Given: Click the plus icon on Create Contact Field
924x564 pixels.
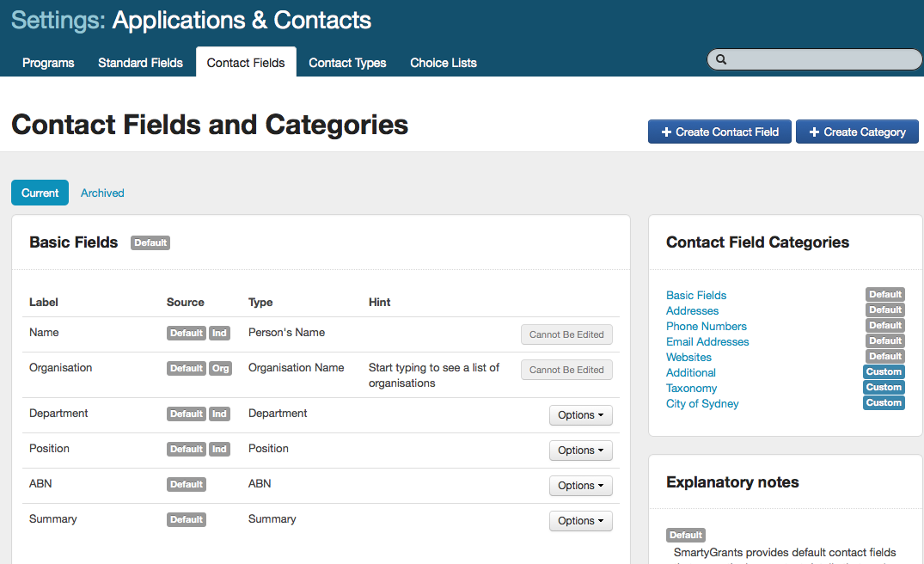Looking at the screenshot, I should coord(666,132).
